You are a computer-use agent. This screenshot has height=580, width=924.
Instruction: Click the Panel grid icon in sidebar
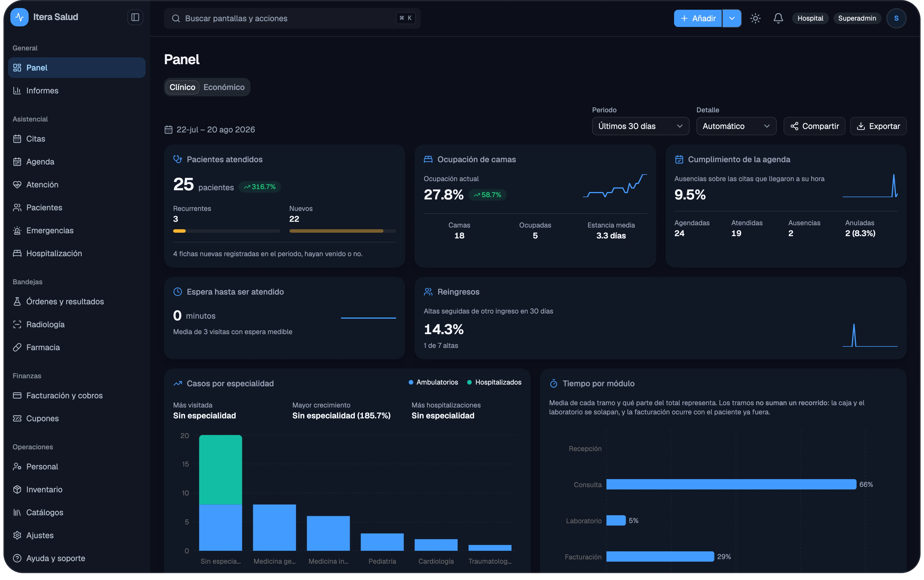point(17,68)
